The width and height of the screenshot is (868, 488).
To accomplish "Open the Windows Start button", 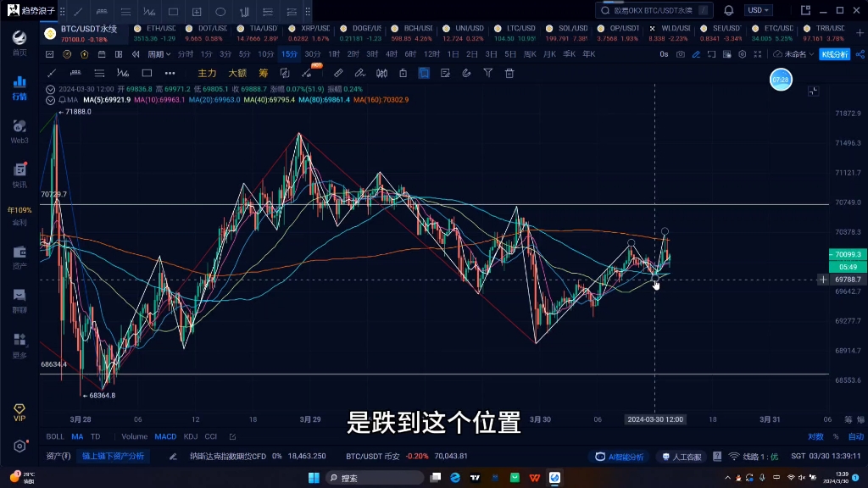I will pyautogui.click(x=314, y=478).
